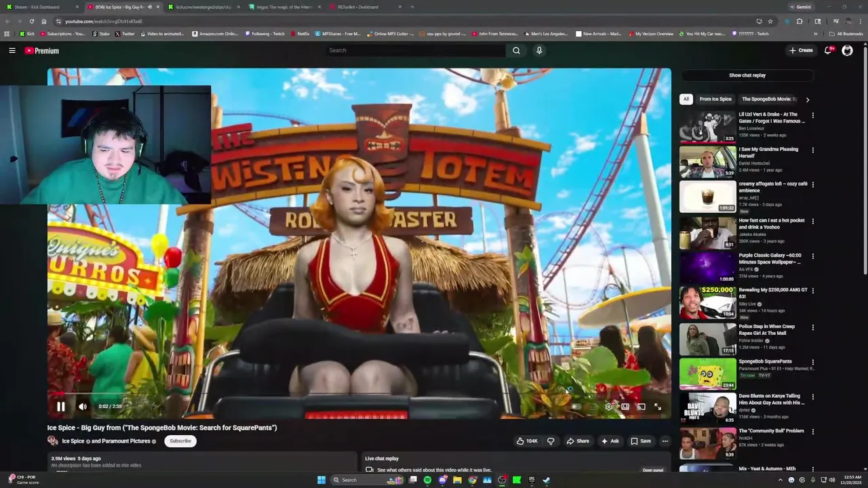This screenshot has height=488, width=868.
Task: Start voice search with microphone icon
Action: click(539, 50)
